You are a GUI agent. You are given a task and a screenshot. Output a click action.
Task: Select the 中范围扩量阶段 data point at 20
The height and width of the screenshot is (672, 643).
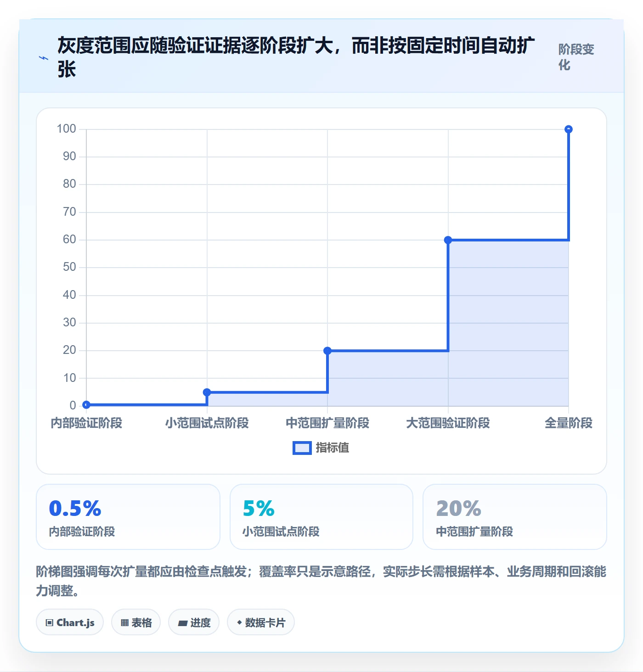coord(327,351)
